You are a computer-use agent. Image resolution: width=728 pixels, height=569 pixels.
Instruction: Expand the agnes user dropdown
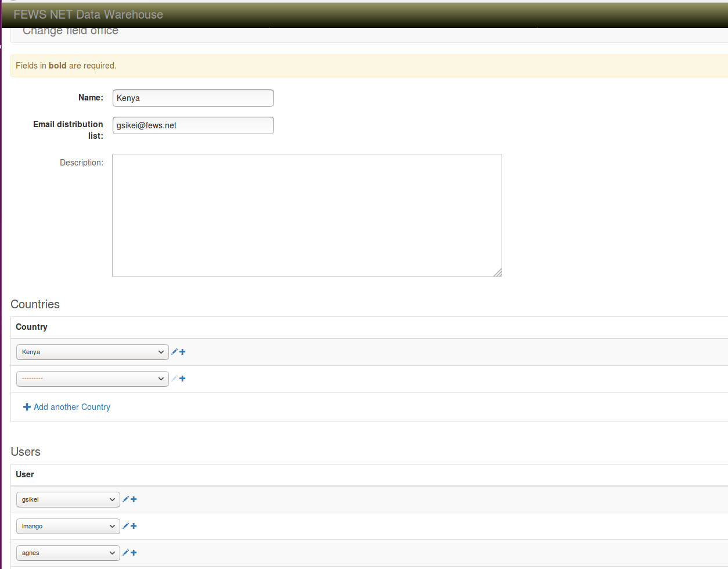68,553
